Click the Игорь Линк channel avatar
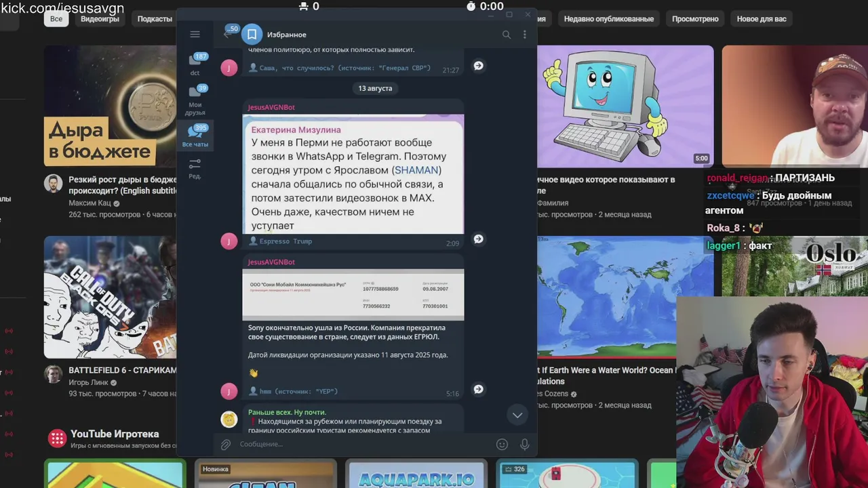This screenshot has height=488, width=868. 54,374
